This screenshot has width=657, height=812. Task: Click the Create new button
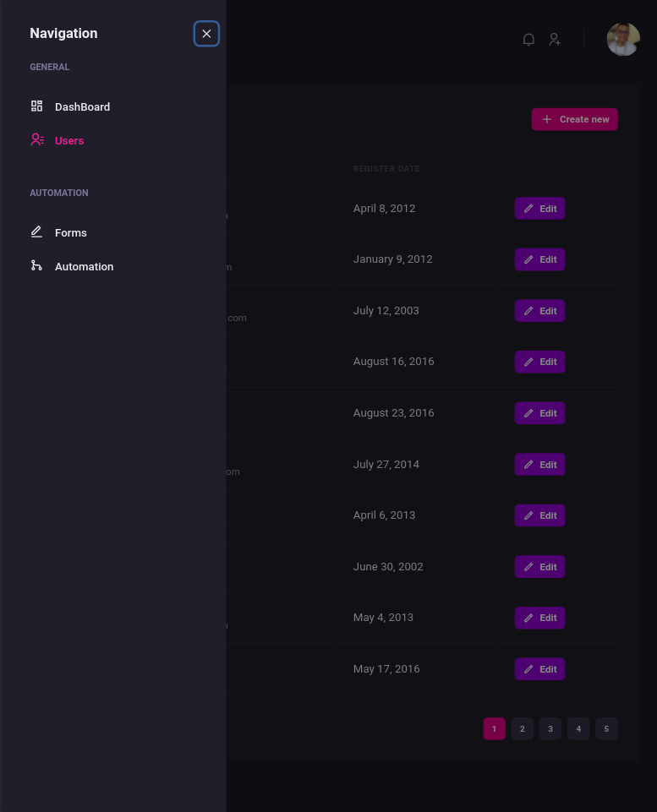pyautogui.click(x=574, y=119)
